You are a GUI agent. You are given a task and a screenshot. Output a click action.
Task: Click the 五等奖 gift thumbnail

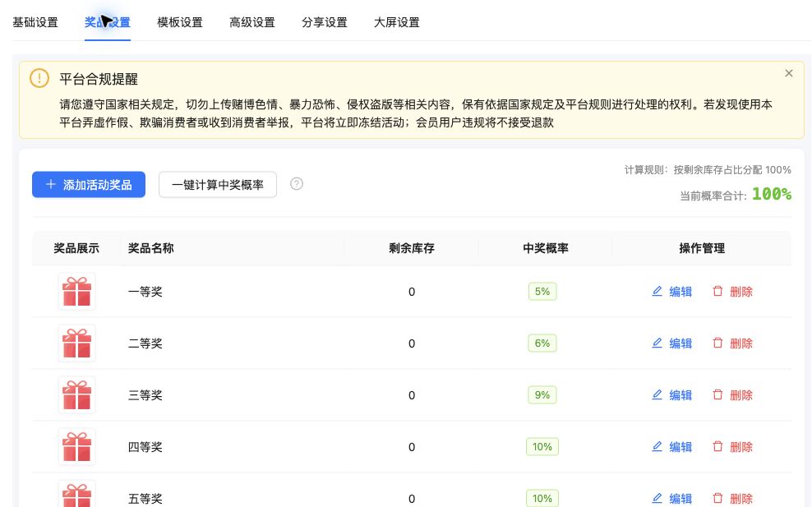point(76,494)
